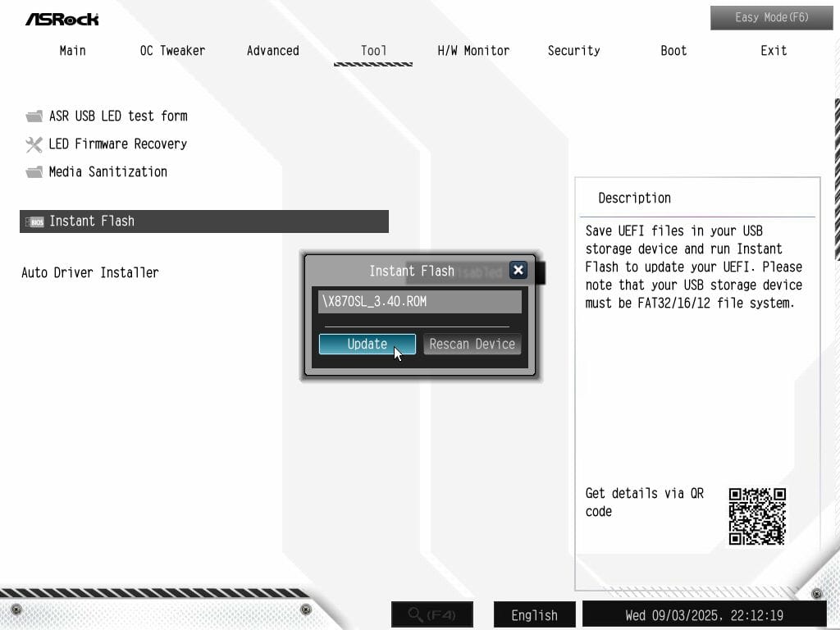The image size is (840, 630).
Task: Click the Media Sanitization folder icon
Action: [34, 172]
